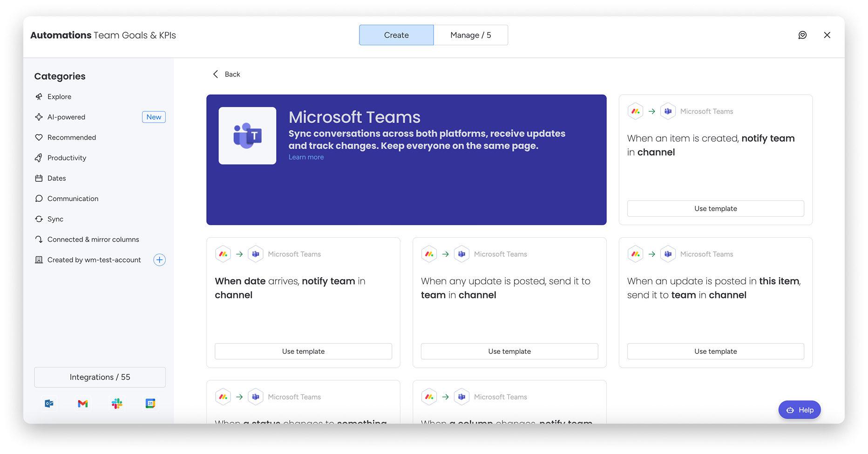Click the Sync arrows icon
868x454 pixels.
click(x=39, y=219)
